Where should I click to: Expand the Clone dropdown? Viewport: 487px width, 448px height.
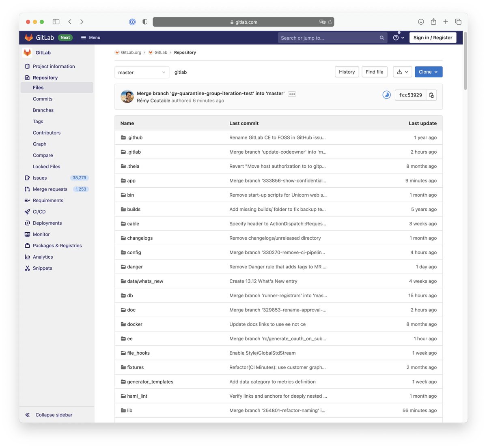point(429,71)
